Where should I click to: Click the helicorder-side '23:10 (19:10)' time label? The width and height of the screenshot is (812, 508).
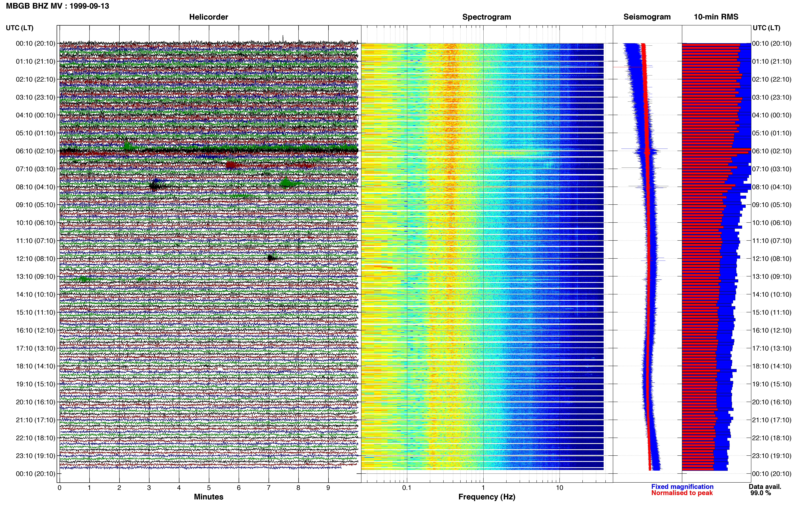36,456
